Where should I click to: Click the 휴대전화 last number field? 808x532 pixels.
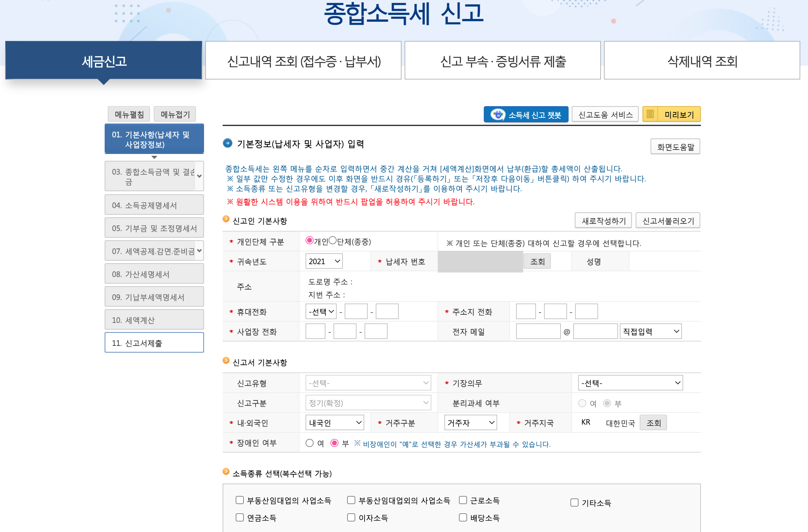[x=387, y=311]
